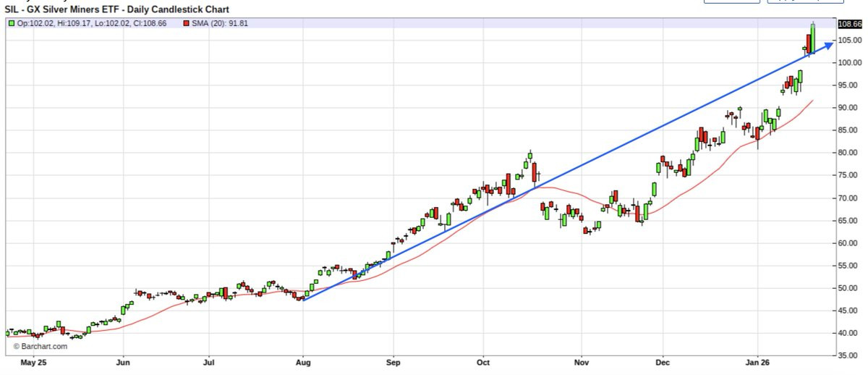Screen dimensions: 868x375
Task: Click the 60.00 price axis label
Action: point(847,243)
